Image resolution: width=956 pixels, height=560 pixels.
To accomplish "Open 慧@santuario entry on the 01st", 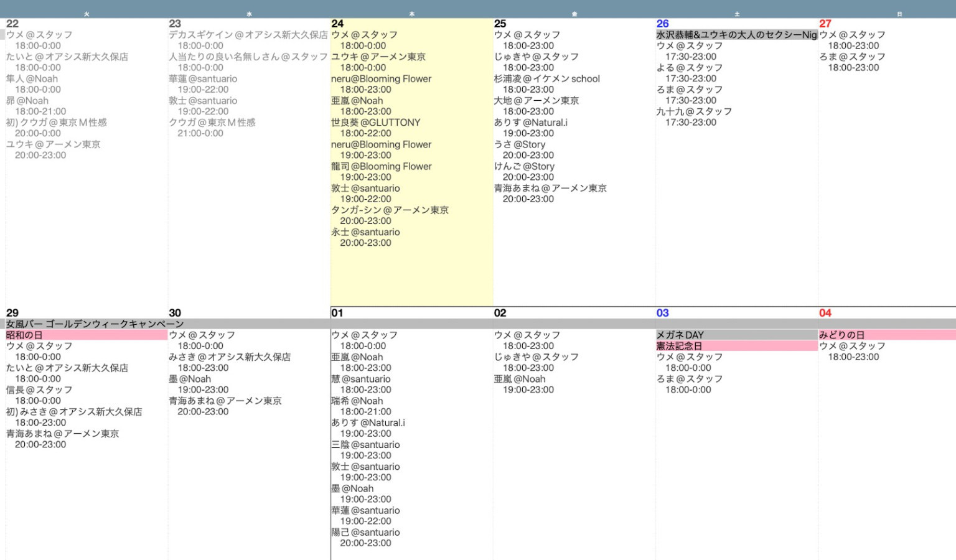I will click(361, 379).
